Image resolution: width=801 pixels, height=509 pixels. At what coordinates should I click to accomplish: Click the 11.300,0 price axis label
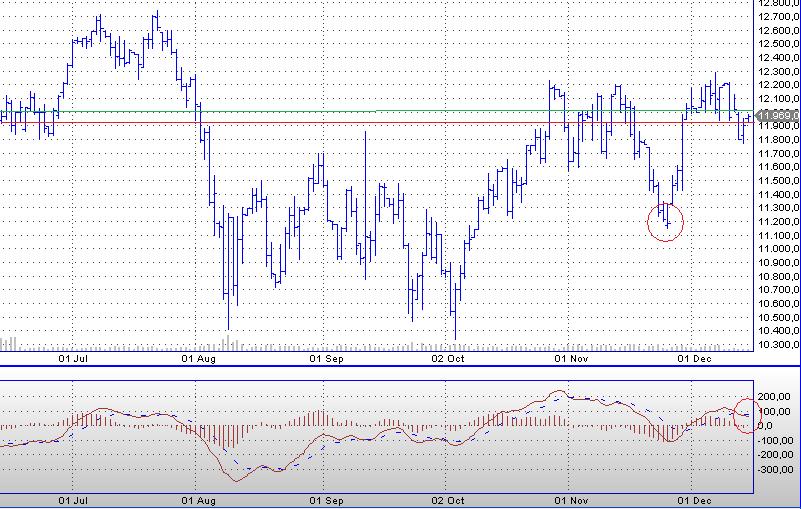click(779, 207)
